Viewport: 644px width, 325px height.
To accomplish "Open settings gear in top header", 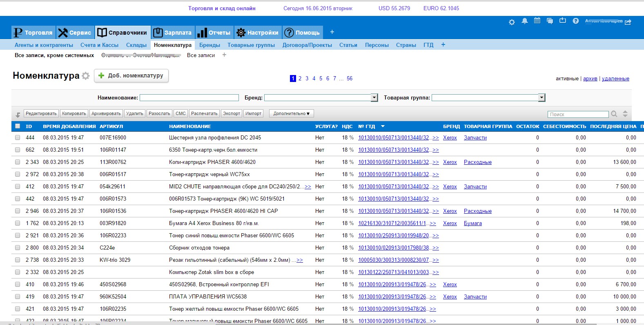I will (512, 22).
